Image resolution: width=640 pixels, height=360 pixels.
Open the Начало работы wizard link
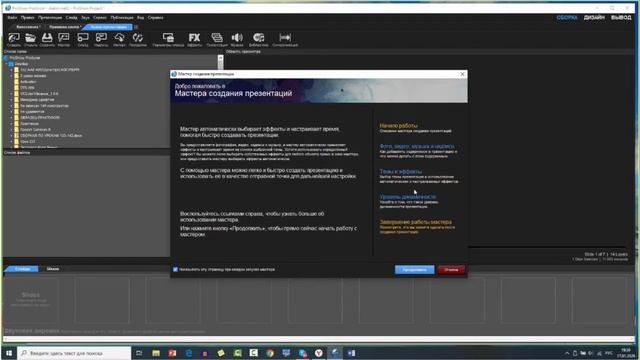click(398, 126)
